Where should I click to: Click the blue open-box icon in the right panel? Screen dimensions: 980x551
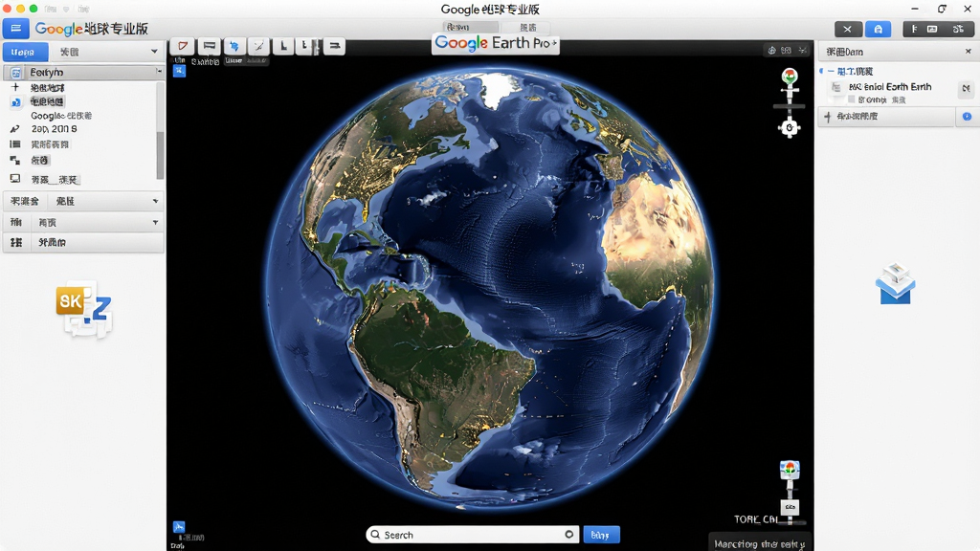895,283
